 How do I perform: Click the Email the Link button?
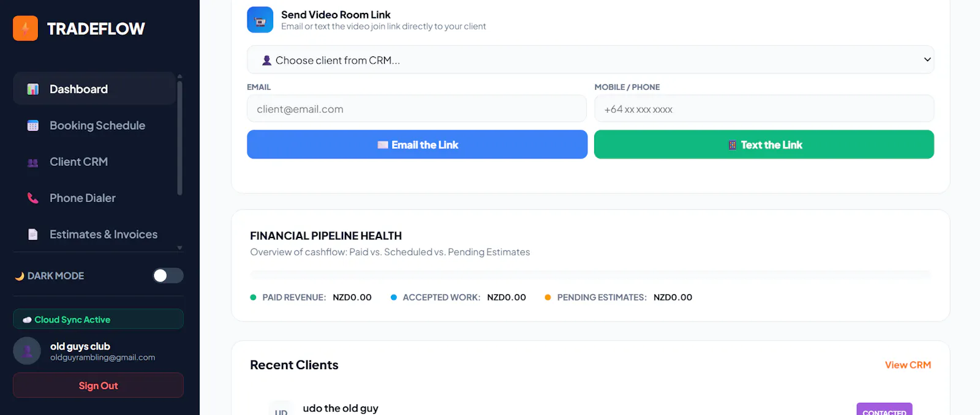click(417, 144)
